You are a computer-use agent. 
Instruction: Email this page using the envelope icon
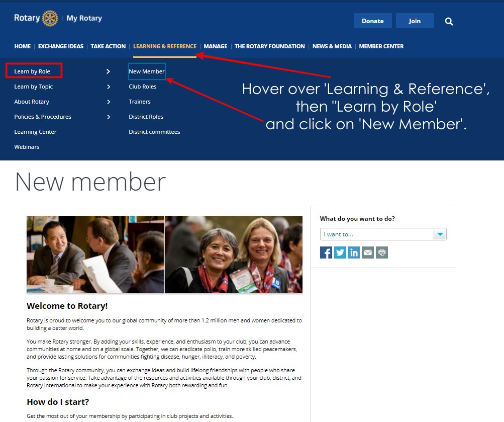(367, 252)
